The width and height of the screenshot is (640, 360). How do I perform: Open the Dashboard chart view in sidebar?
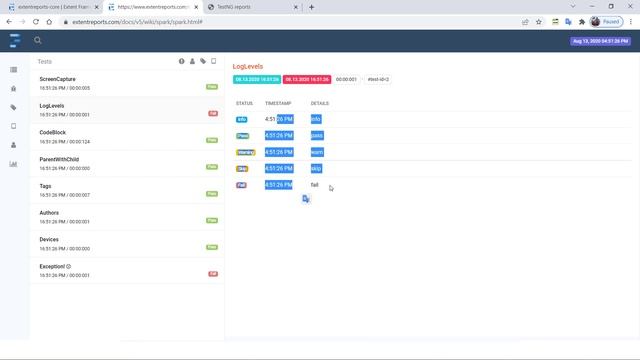tap(13, 164)
